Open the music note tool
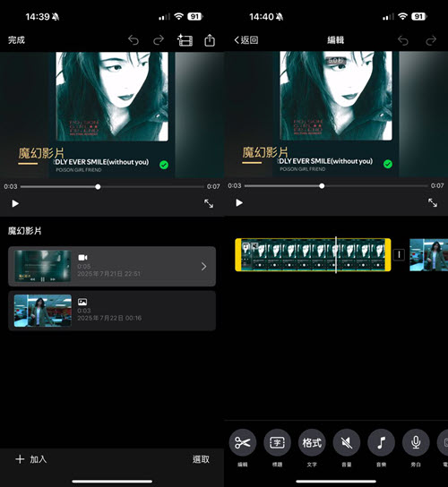 pos(381,442)
